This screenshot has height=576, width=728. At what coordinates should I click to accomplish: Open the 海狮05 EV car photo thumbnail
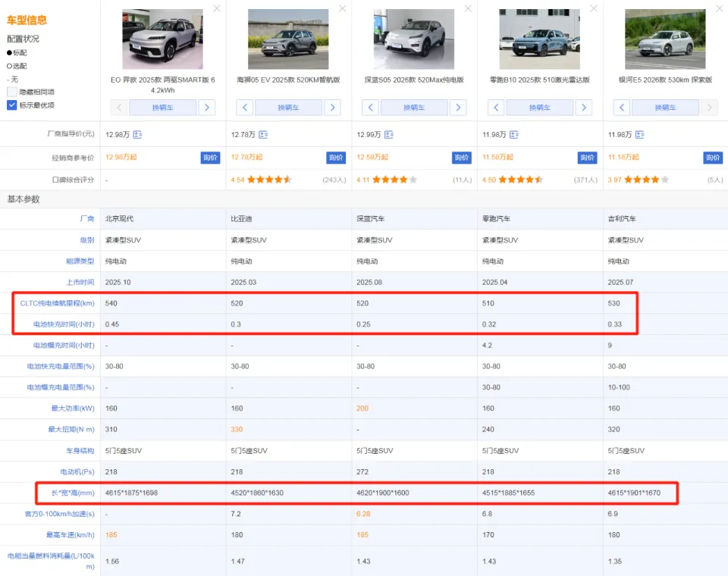tap(288, 39)
